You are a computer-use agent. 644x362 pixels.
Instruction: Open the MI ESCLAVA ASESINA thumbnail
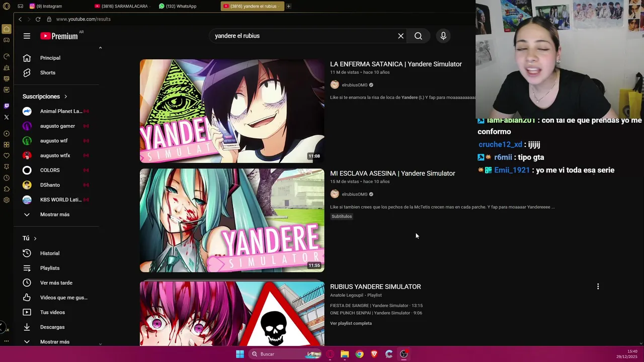[232, 220]
